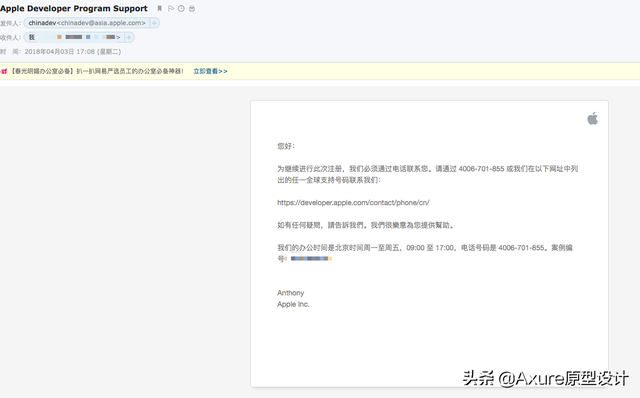Click the Apple Inc. signature line
This screenshot has width=640, height=398.
pos(293,304)
